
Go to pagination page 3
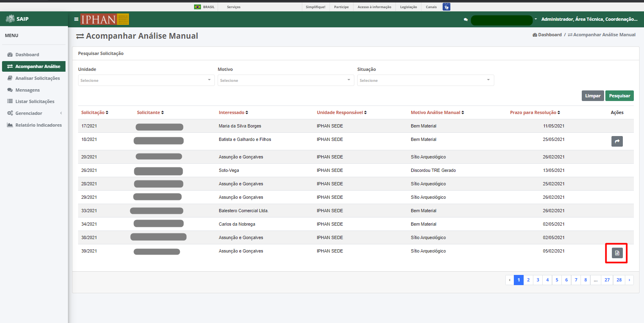(x=538, y=280)
